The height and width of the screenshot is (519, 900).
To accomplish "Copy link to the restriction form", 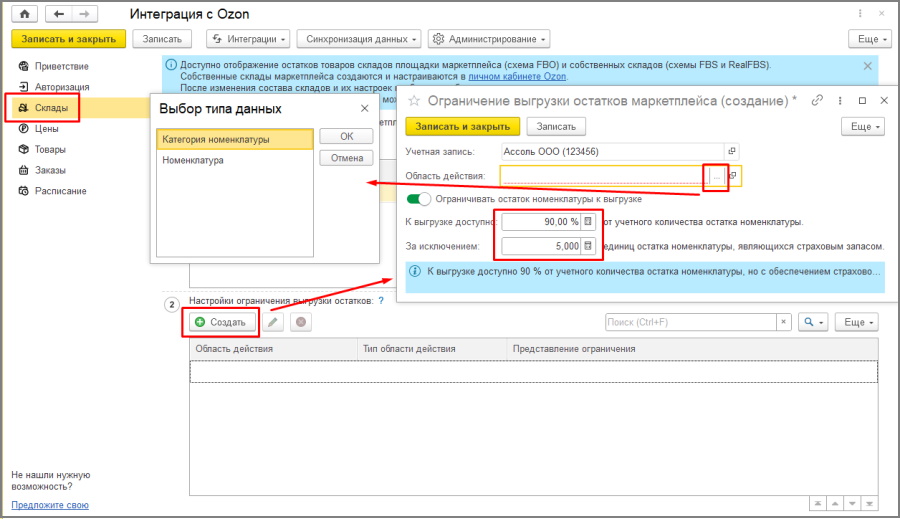I will click(817, 100).
